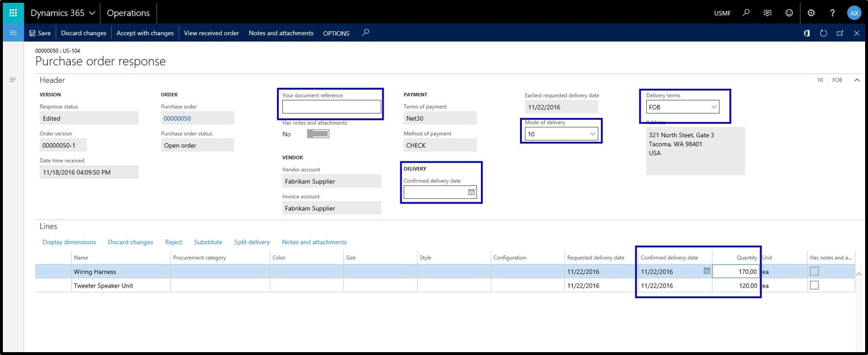
Task: Open calendar picker for header Confirmed delivery date
Action: (x=471, y=192)
